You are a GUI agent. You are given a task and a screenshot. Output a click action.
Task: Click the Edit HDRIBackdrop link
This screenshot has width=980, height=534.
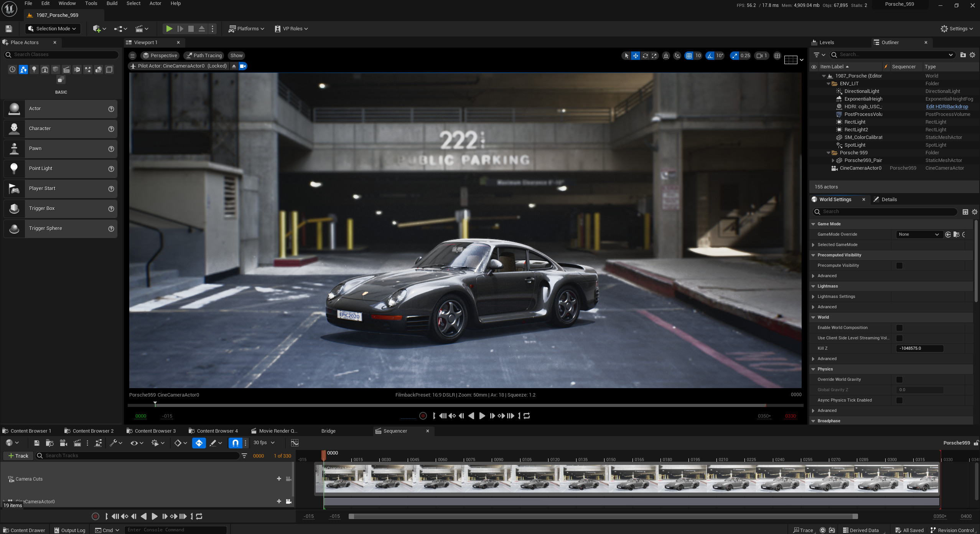click(x=947, y=107)
